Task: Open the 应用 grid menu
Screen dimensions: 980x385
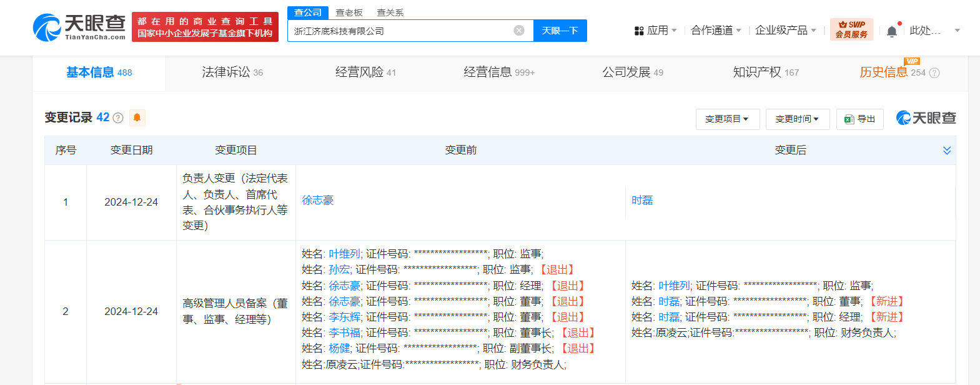Action: (x=655, y=31)
